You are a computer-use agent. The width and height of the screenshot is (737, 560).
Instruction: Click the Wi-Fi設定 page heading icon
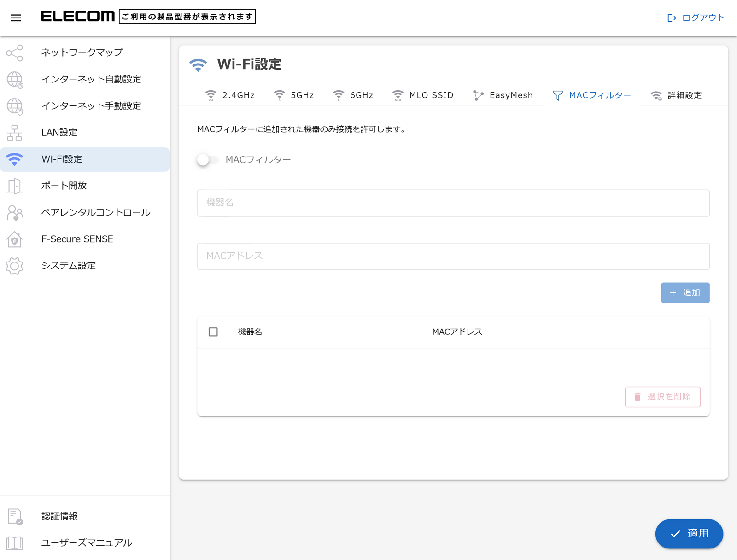pyautogui.click(x=198, y=65)
